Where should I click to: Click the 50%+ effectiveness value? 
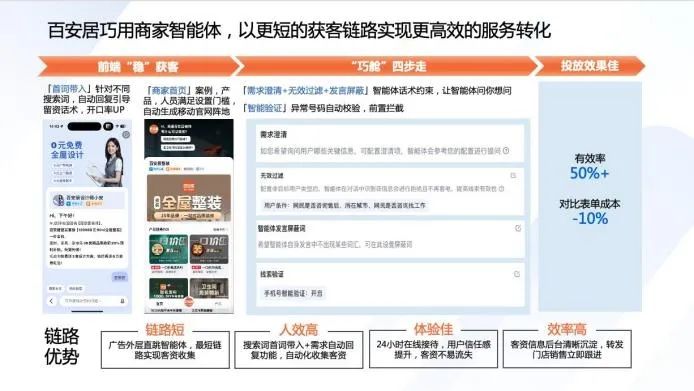pyautogui.click(x=590, y=173)
